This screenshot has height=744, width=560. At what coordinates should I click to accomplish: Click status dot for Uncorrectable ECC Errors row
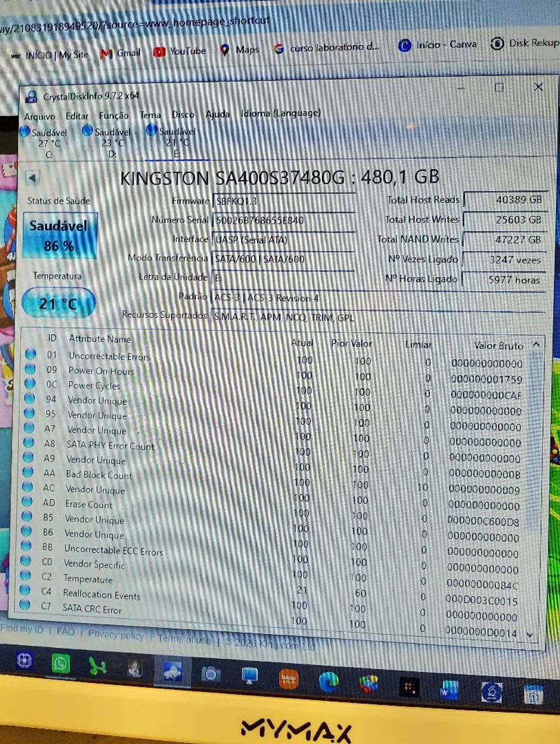(x=26, y=546)
